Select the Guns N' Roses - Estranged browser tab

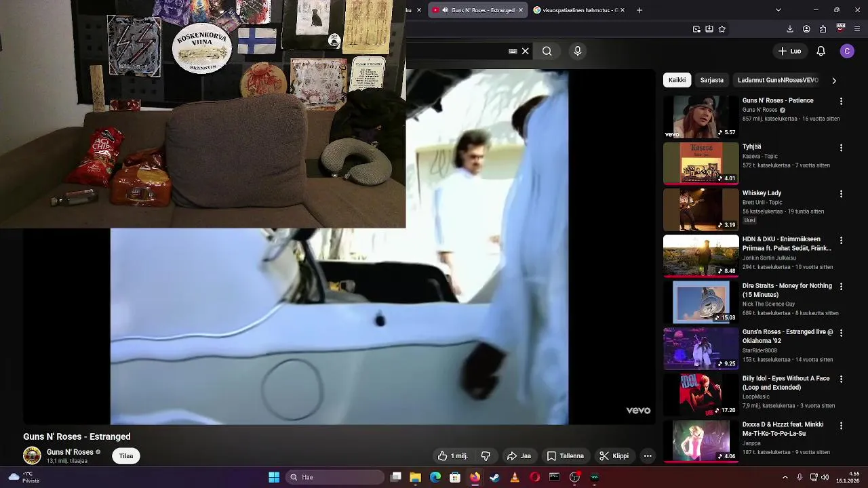pos(479,10)
